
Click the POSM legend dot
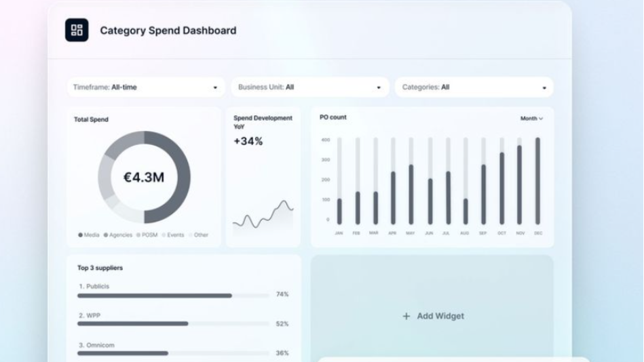pos(138,235)
